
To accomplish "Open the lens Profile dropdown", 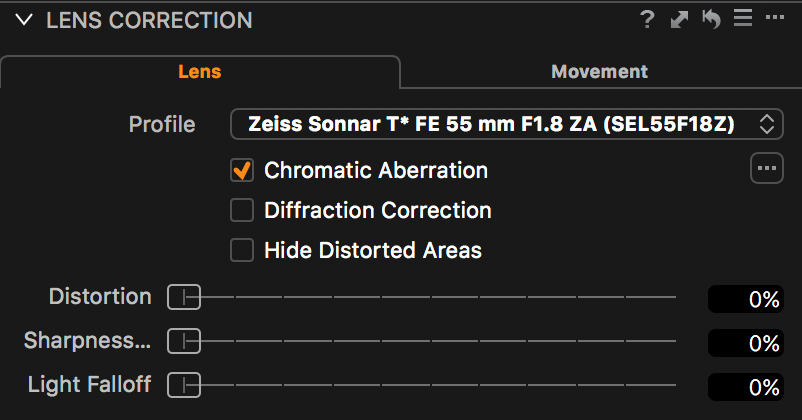I will coord(507,124).
